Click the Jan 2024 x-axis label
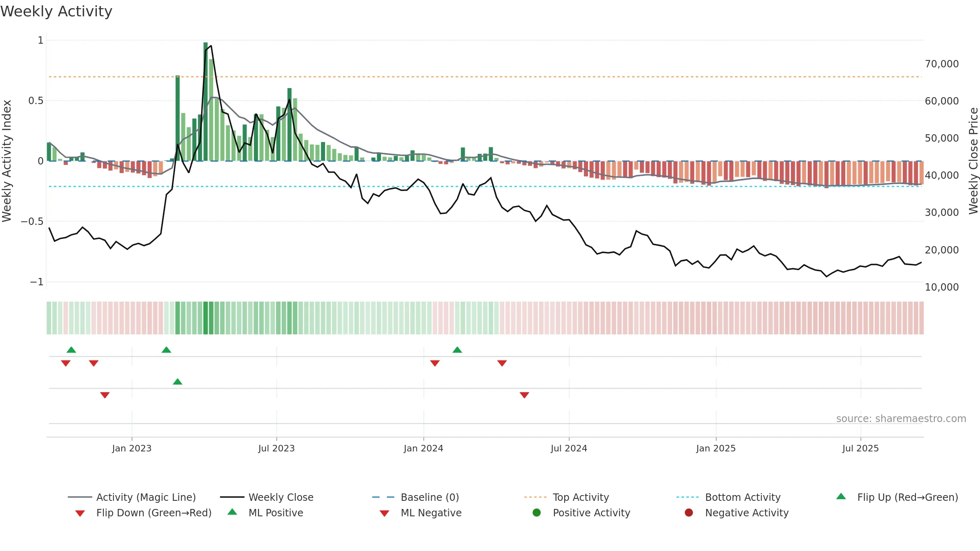980x551 pixels. pos(423,448)
